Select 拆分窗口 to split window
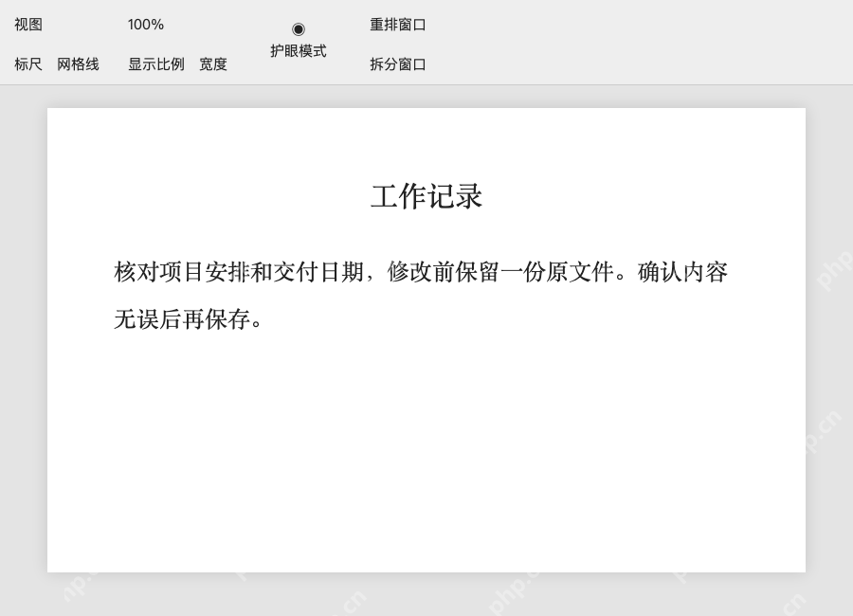The height and width of the screenshot is (616, 853). pyautogui.click(x=398, y=64)
